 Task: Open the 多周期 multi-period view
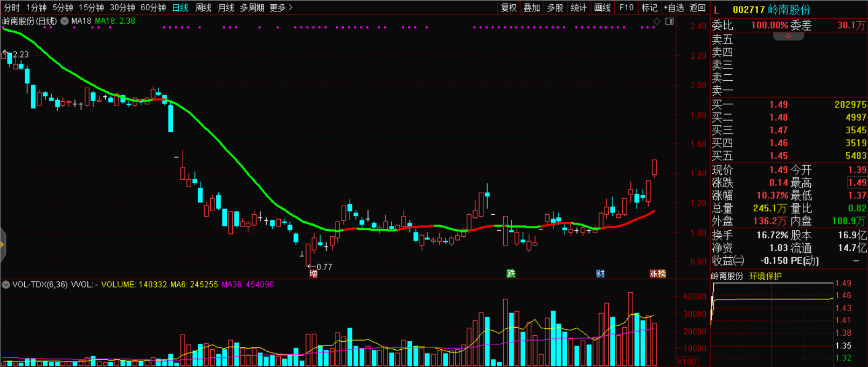click(252, 8)
